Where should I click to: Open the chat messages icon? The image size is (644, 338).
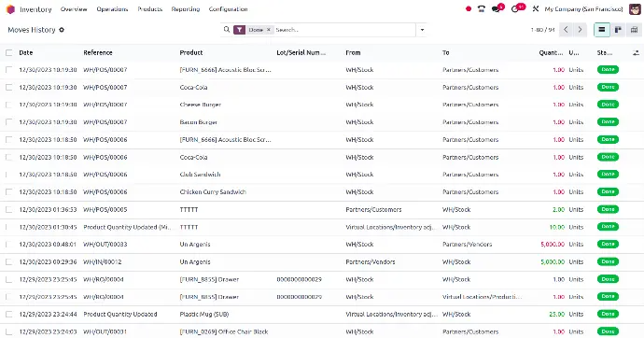click(497, 8)
